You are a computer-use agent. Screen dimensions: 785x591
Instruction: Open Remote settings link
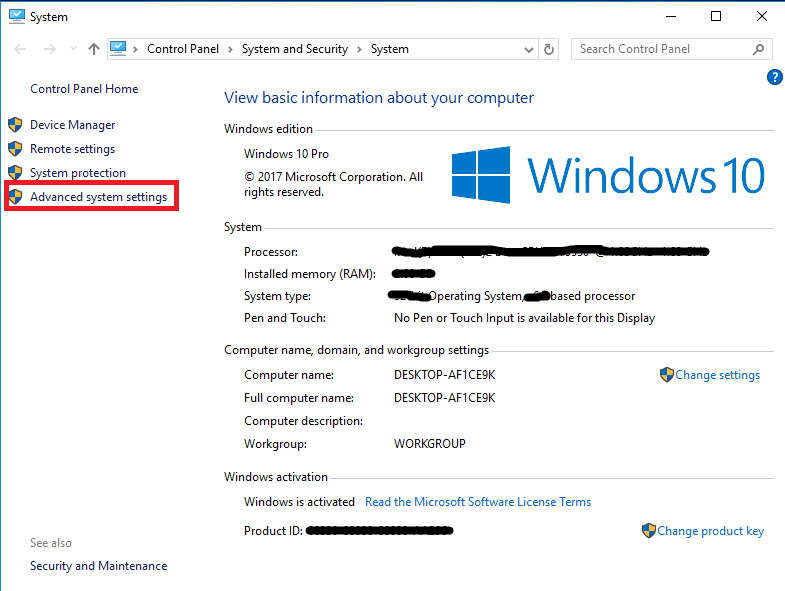pos(73,149)
